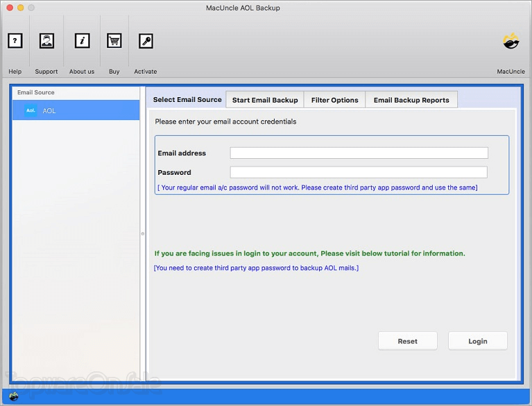Click the 'Email Source' sidebar header
This screenshot has width=532, height=406.
tap(35, 92)
